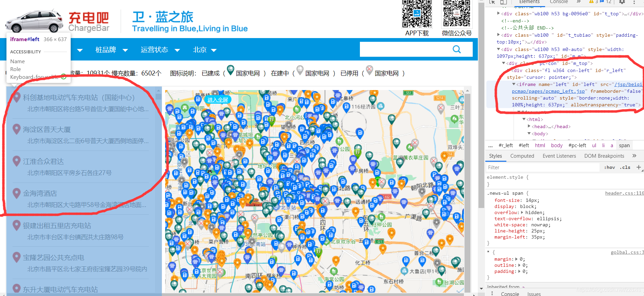Toggle the .cls classes button

(x=625, y=167)
